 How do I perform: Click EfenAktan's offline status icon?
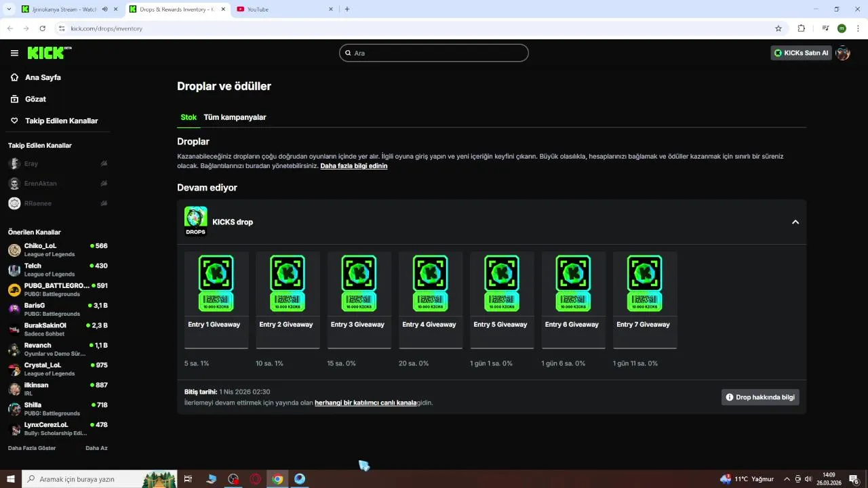[104, 183]
